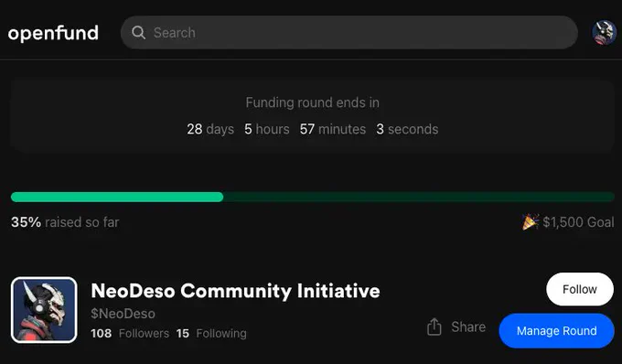
Task: Click the "$1,500 Goal" text
Action: [578, 222]
